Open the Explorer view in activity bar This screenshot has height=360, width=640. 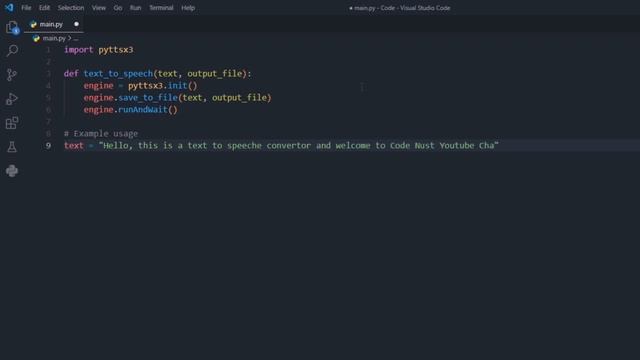12,27
